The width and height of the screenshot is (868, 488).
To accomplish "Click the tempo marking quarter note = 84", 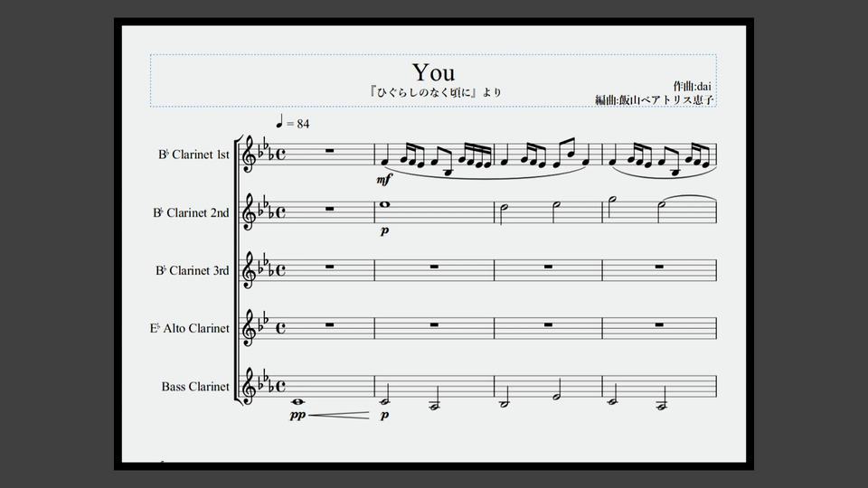I will click(293, 122).
